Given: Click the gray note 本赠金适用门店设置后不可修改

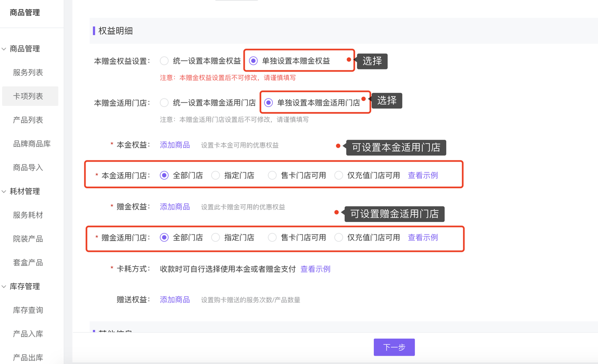Looking at the screenshot, I should click(235, 120).
